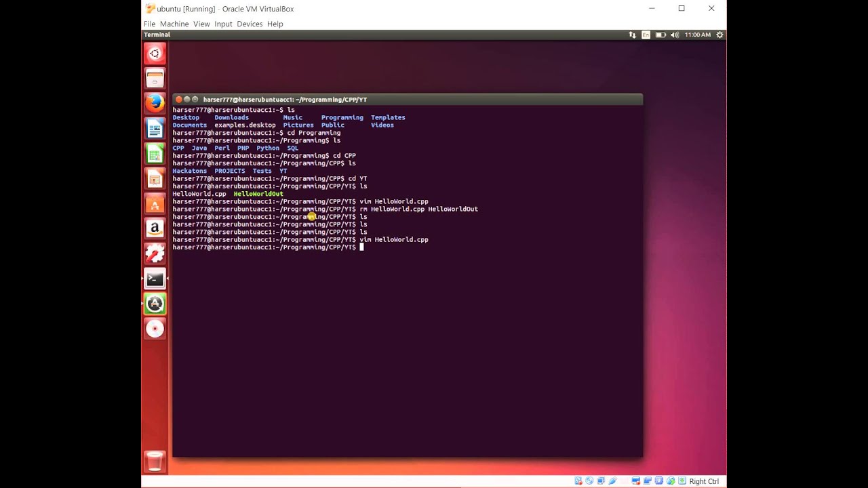
Task: Click the Amazon launcher icon
Action: coord(155,228)
